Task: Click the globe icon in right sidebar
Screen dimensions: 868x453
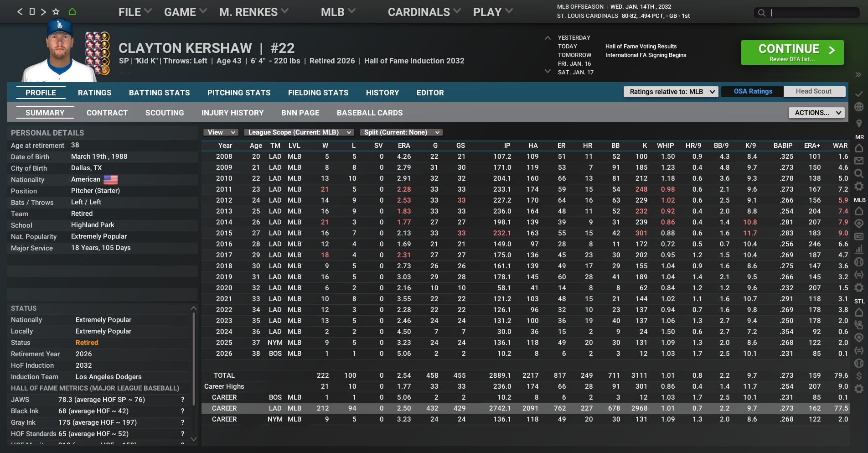Action: [859, 107]
